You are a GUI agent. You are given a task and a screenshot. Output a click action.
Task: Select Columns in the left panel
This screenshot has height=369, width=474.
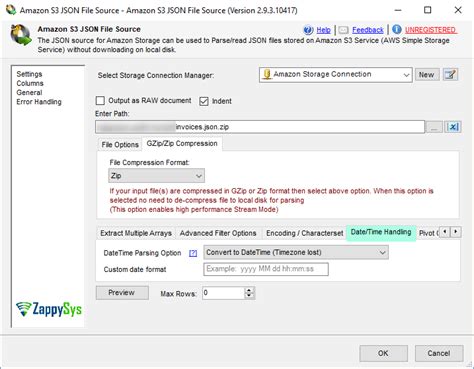[x=30, y=83]
